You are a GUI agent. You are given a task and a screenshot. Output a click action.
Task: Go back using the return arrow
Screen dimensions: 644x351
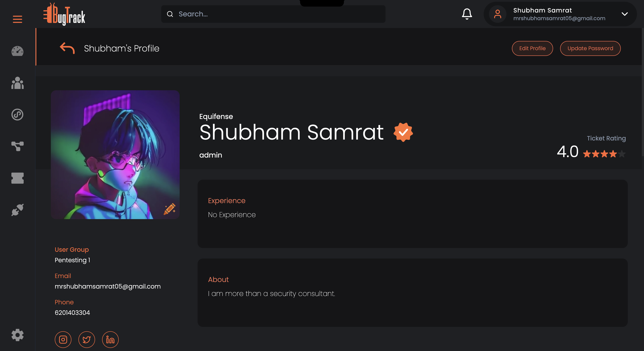[67, 48]
